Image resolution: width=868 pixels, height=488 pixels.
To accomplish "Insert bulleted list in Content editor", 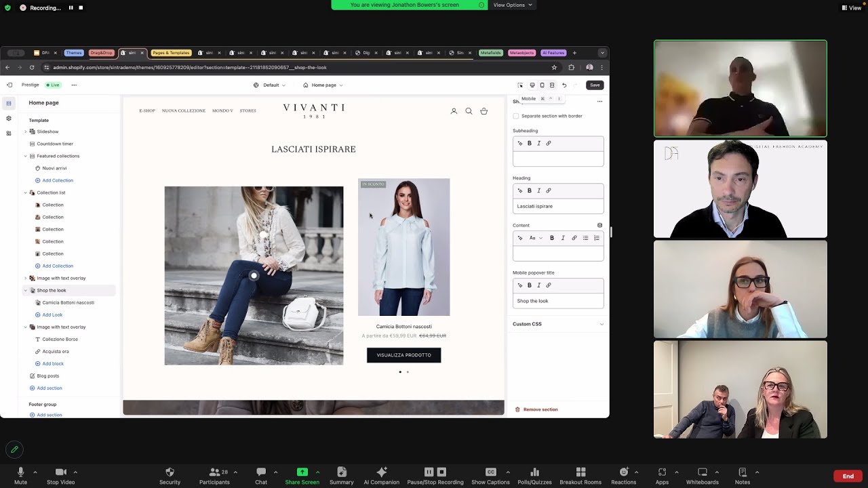I will click(x=585, y=238).
